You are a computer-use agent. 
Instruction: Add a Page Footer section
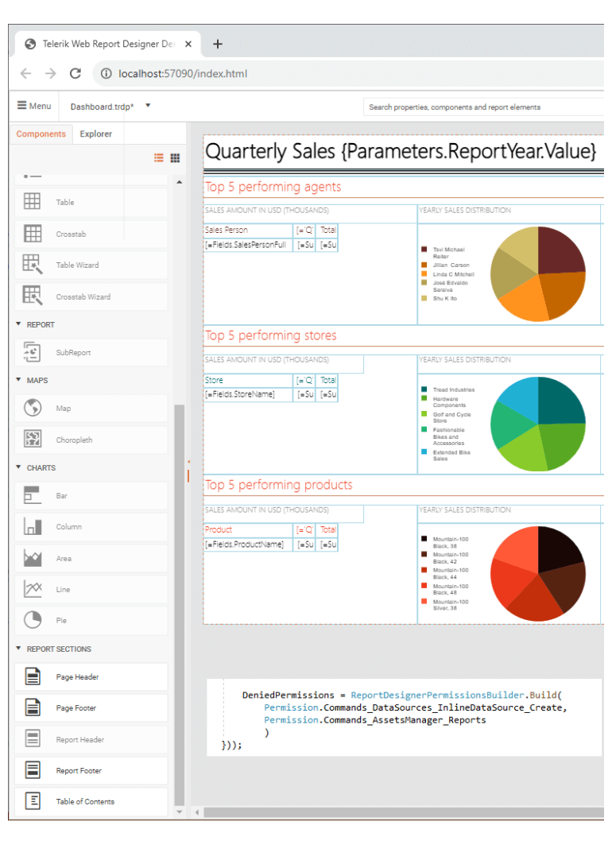click(x=91, y=708)
